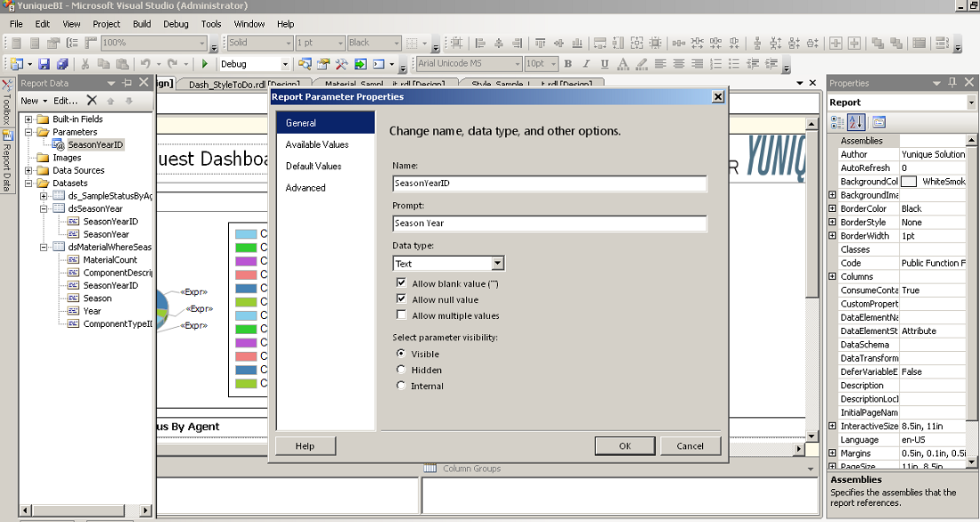Click the Save All icon
The image size is (980, 522).
point(61,64)
